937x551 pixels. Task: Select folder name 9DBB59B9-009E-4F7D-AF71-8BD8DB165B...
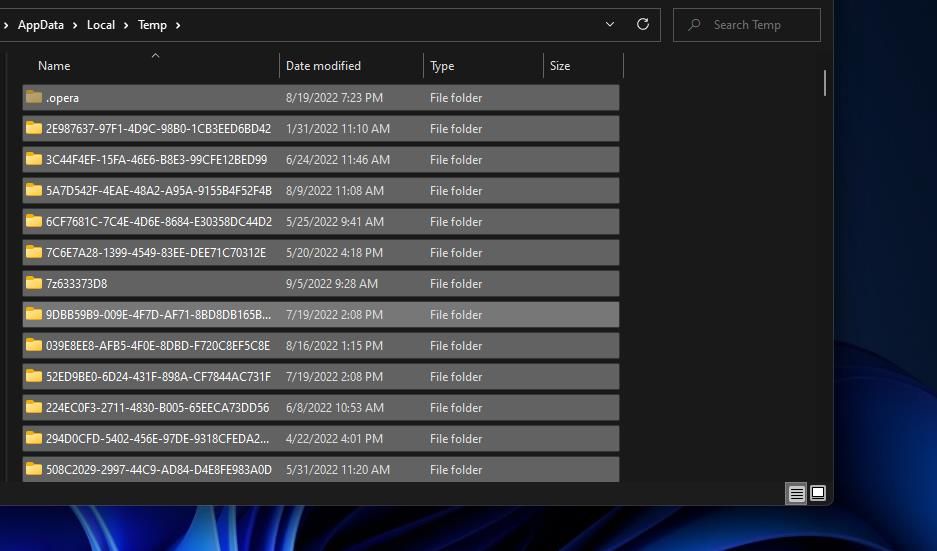pos(158,316)
